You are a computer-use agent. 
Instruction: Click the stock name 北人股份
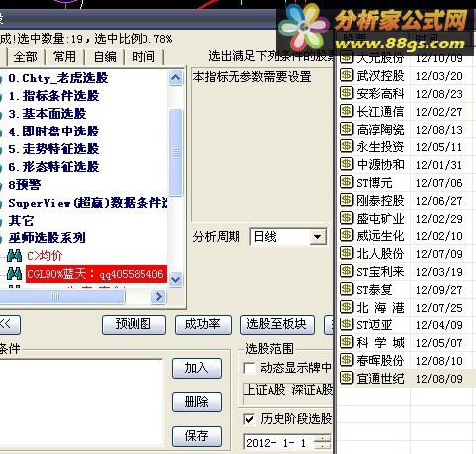coord(380,254)
